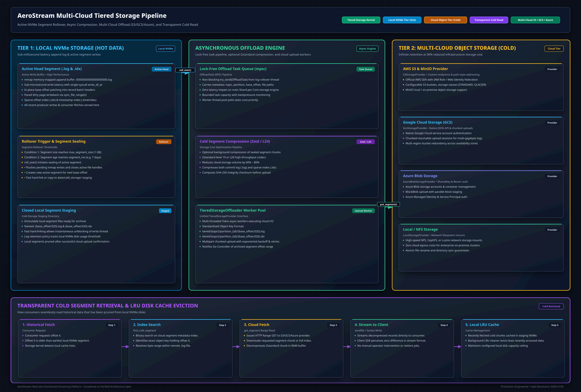
Task: Click the Zstd / LZ4 badge
Action: point(365,142)
